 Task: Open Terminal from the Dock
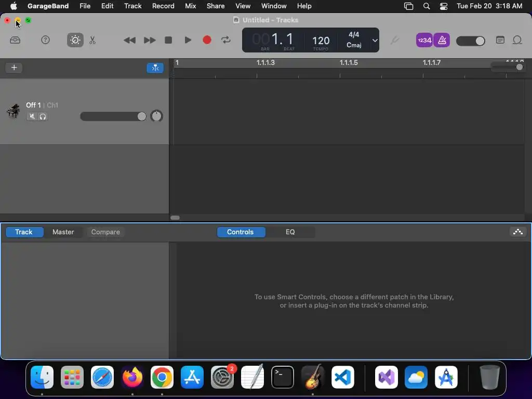(282, 377)
